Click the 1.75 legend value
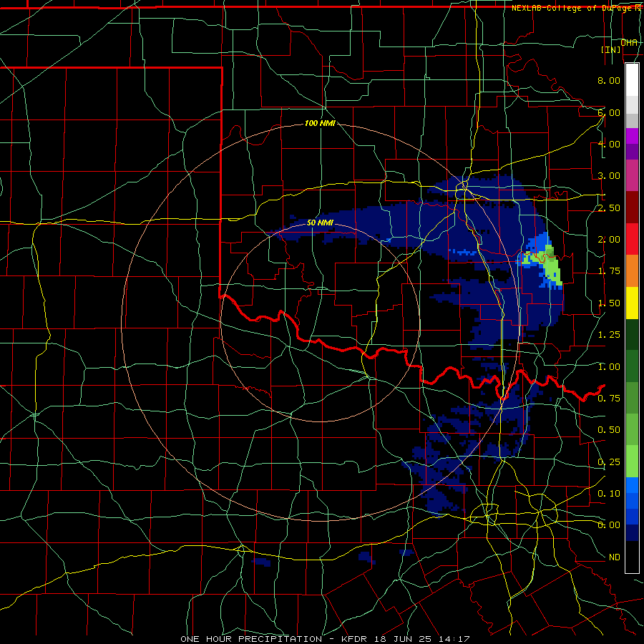Image resolution: width=644 pixels, height=644 pixels. 609,271
